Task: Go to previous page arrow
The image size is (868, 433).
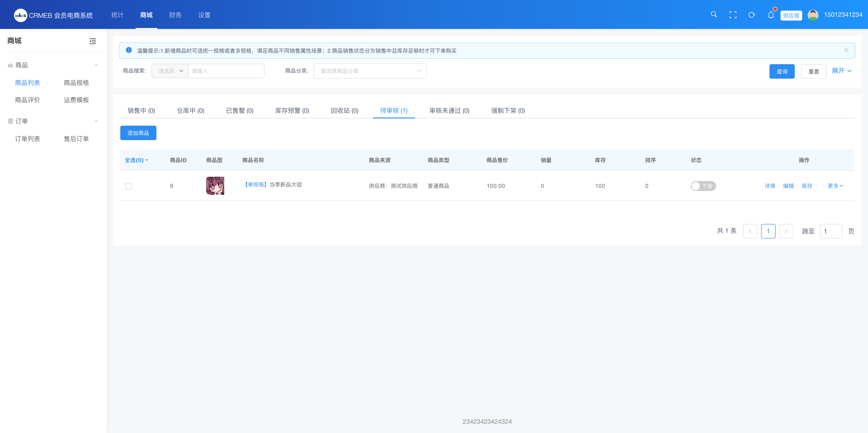Action: coord(750,231)
